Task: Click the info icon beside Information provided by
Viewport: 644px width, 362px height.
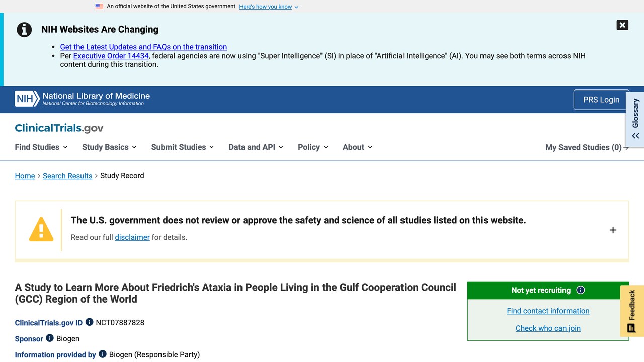Action: point(103,354)
